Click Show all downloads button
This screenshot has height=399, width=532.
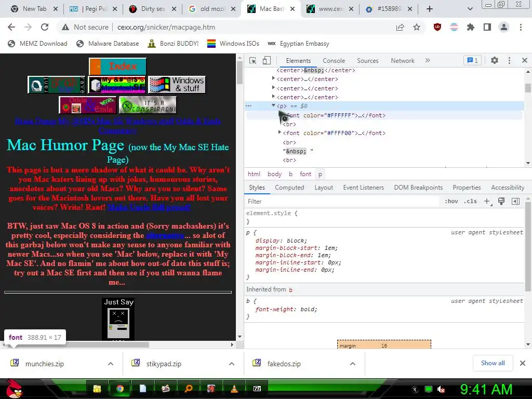coord(493,363)
